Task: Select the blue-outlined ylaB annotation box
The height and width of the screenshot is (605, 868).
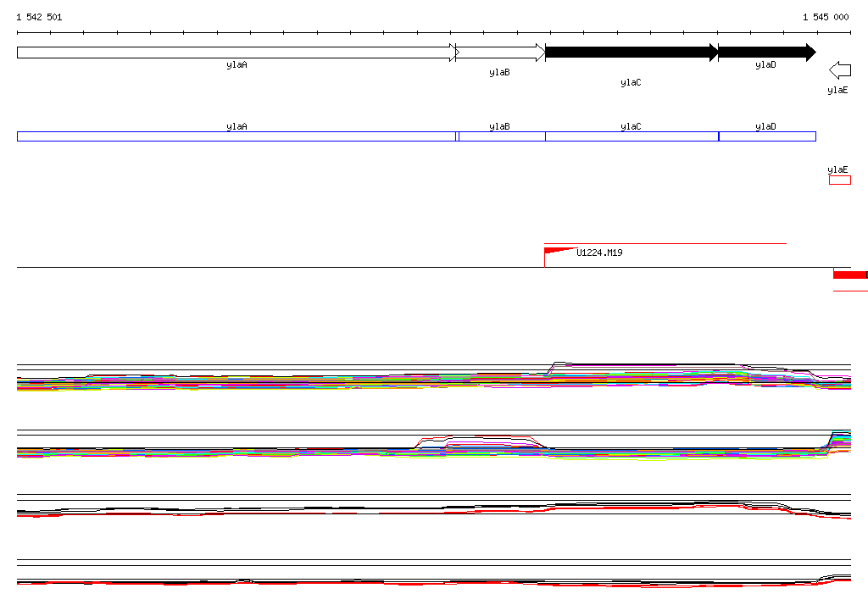Action: point(501,136)
